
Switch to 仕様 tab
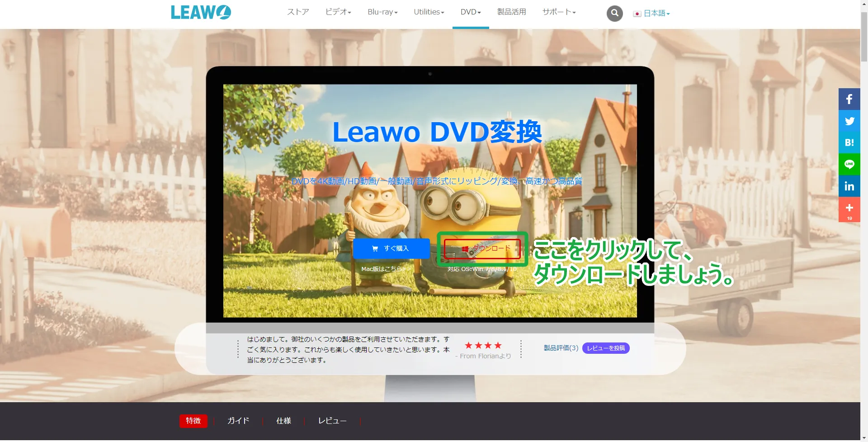[283, 421]
